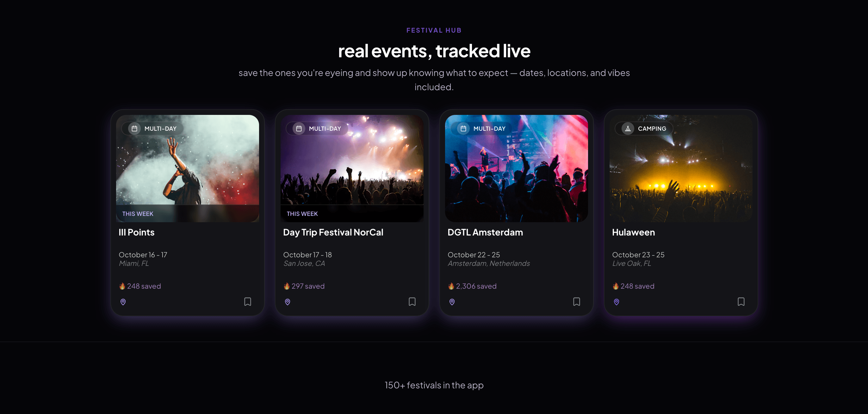Click the October 16 - 17 date text

pyautogui.click(x=143, y=254)
